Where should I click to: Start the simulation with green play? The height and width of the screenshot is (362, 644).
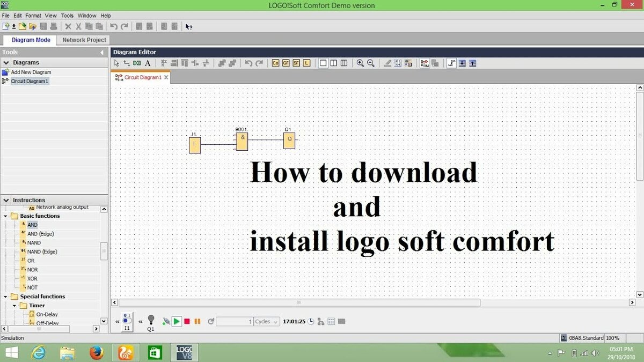177,321
